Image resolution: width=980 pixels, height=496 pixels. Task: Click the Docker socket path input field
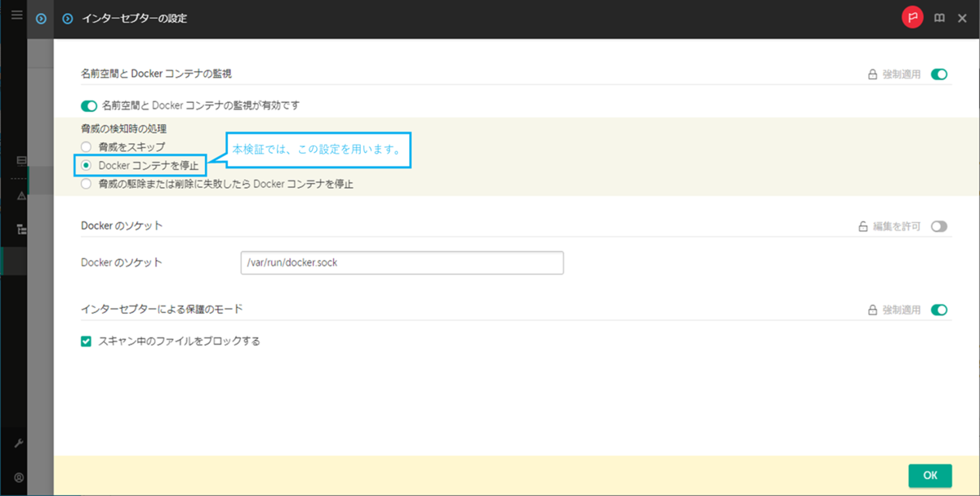[x=401, y=262]
